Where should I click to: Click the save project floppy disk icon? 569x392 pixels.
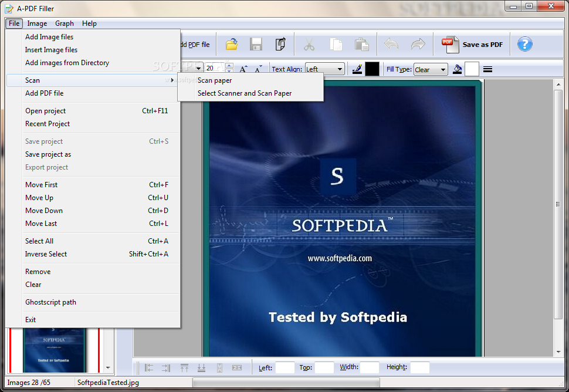(256, 44)
